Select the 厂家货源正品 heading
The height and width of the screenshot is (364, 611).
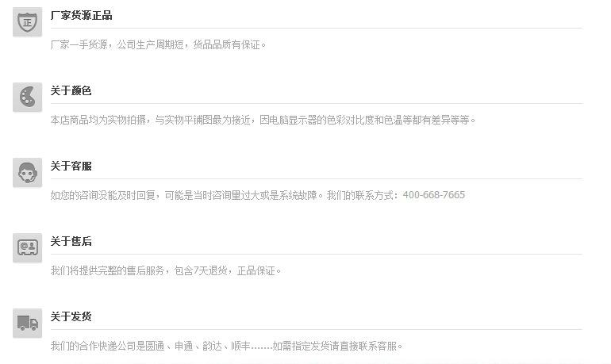(x=82, y=16)
